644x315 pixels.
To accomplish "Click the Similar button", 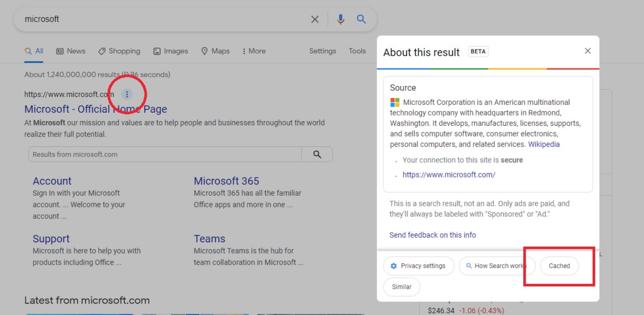I will pyautogui.click(x=402, y=287).
